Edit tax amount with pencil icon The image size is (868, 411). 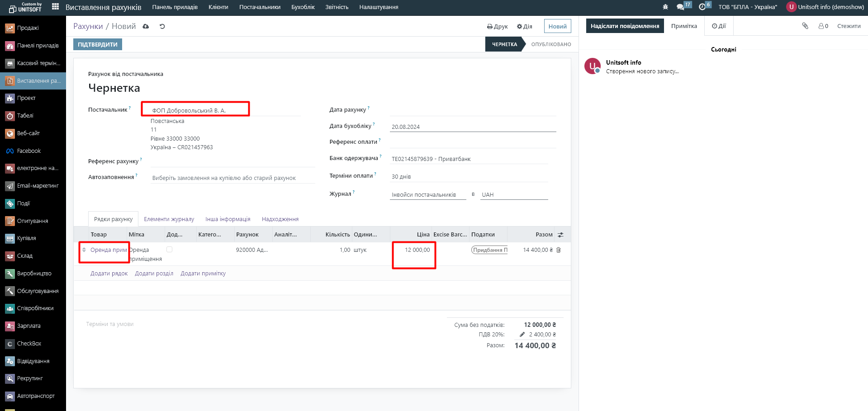tap(522, 335)
